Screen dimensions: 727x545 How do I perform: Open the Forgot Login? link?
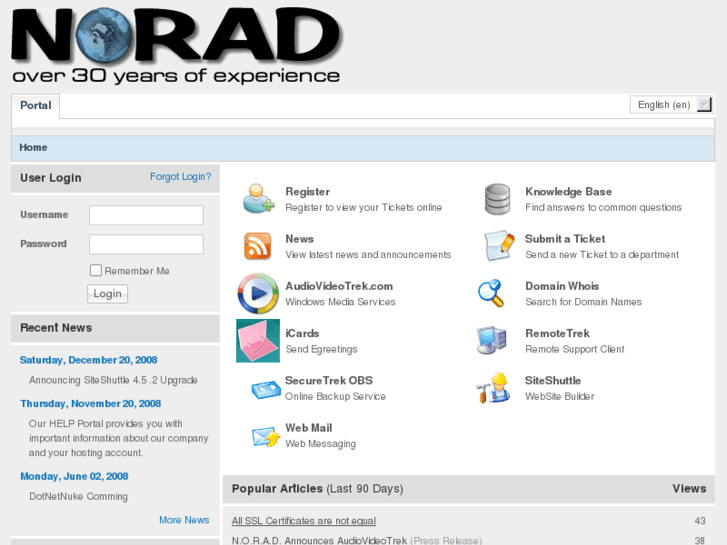tap(180, 177)
